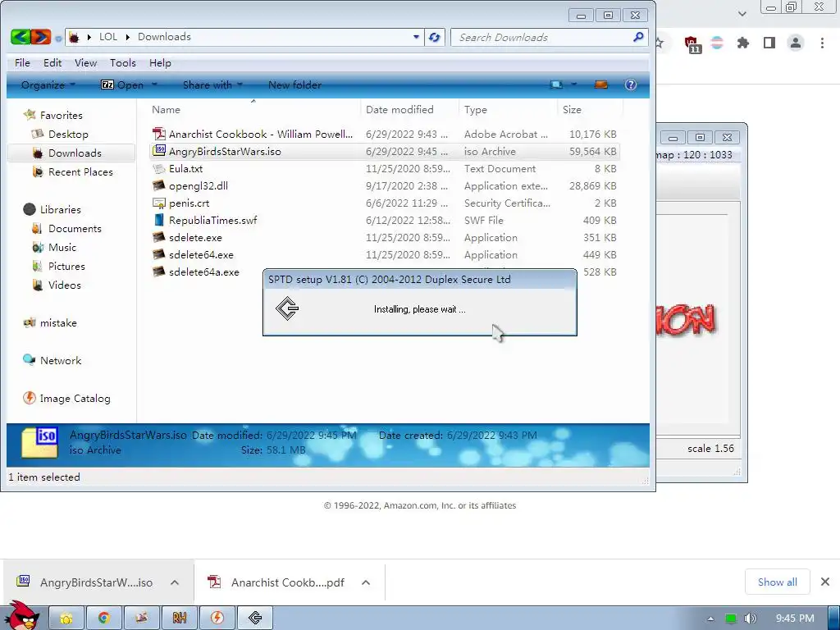This screenshot has height=630, width=840.
Task: Close the Chrome downloads bar
Action: [825, 582]
